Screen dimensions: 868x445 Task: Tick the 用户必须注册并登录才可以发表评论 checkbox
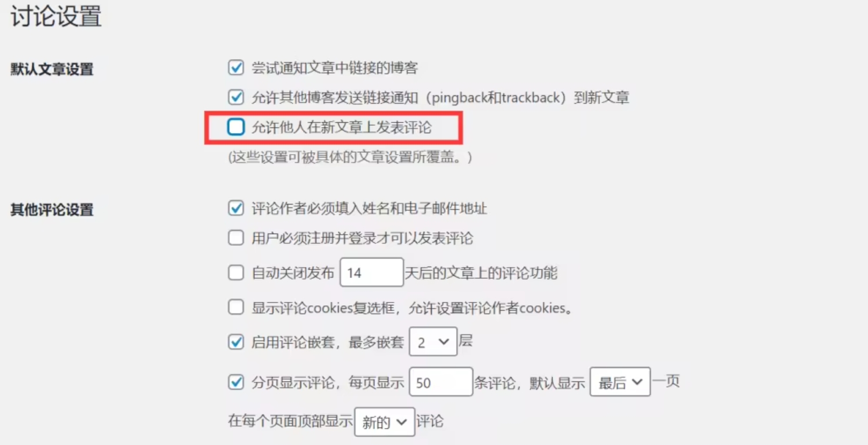tap(236, 238)
